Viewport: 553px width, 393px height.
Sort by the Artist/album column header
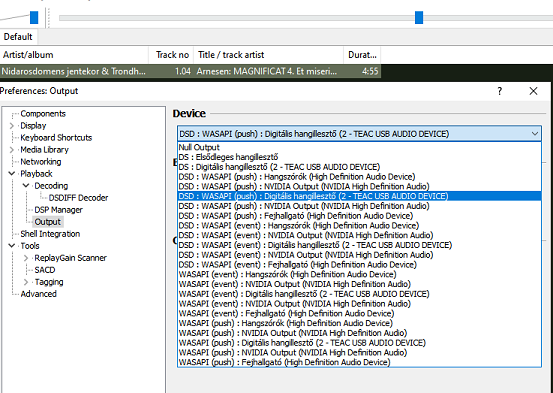[74, 55]
